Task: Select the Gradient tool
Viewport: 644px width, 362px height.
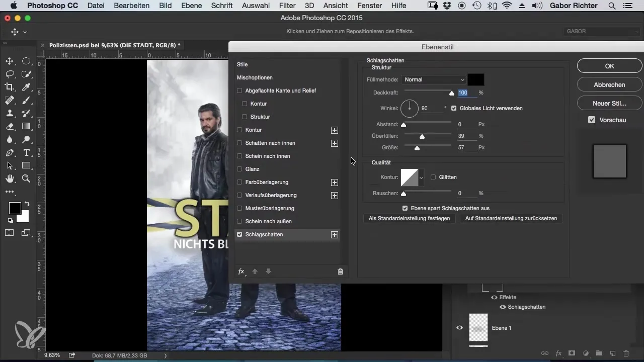Action: click(x=26, y=126)
